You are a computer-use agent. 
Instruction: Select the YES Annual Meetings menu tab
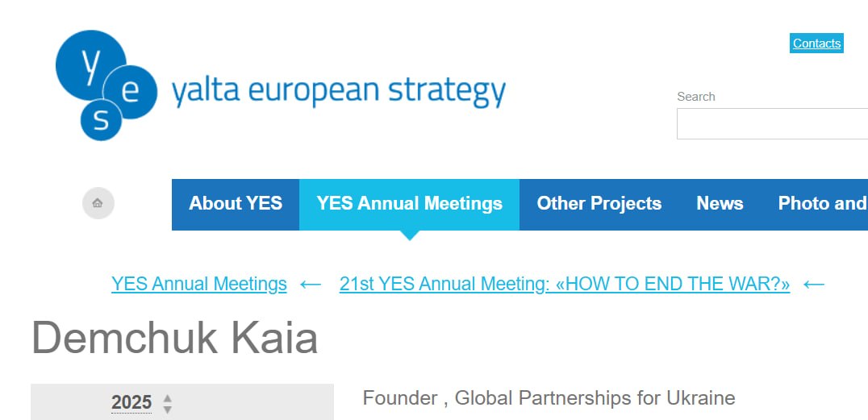[x=409, y=204]
